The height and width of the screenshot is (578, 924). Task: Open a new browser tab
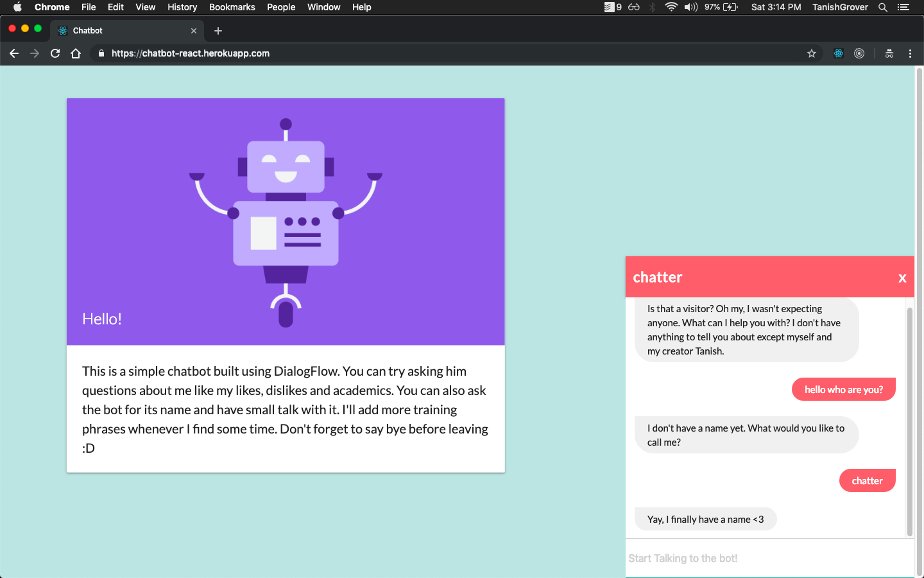(218, 31)
